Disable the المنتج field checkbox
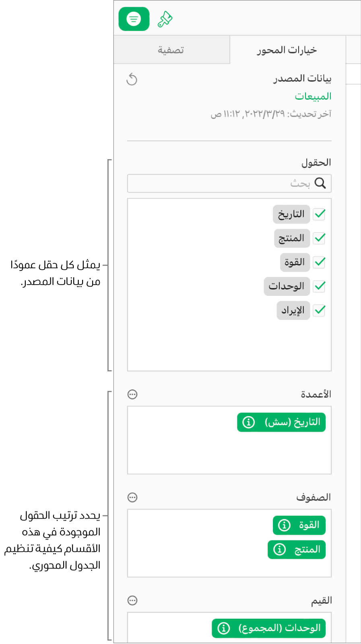The height and width of the screenshot is (644, 361). (319, 238)
